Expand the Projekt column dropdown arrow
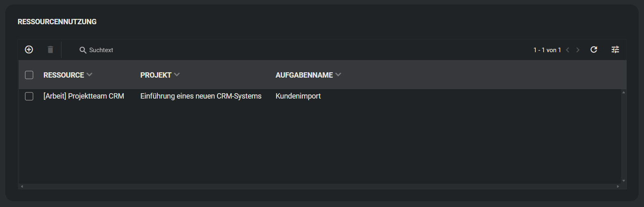 tap(177, 75)
